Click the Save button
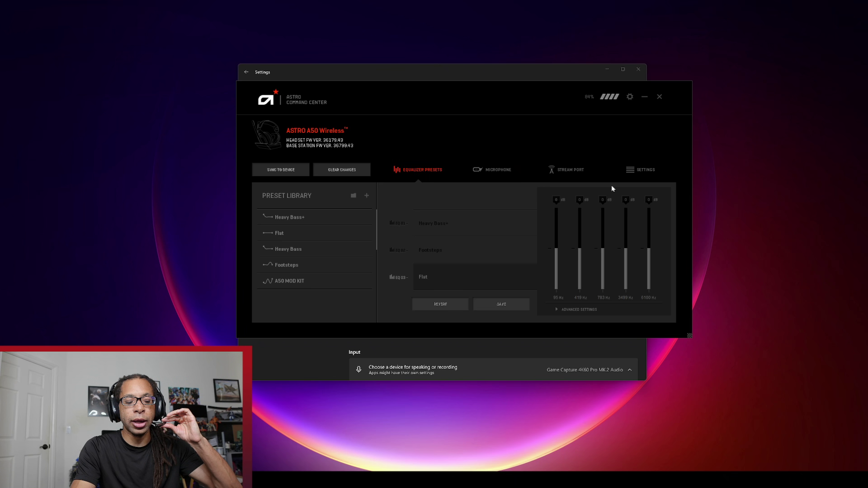The width and height of the screenshot is (868, 488). pyautogui.click(x=501, y=304)
